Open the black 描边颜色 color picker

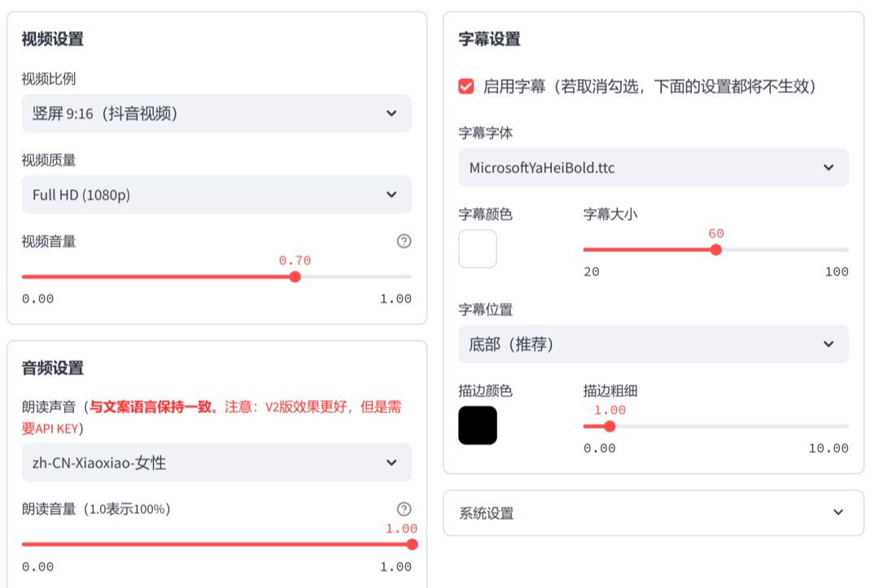point(477,425)
